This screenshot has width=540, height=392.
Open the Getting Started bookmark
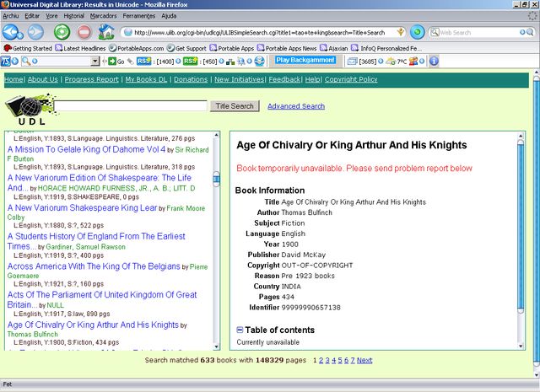pyautogui.click(x=28, y=48)
